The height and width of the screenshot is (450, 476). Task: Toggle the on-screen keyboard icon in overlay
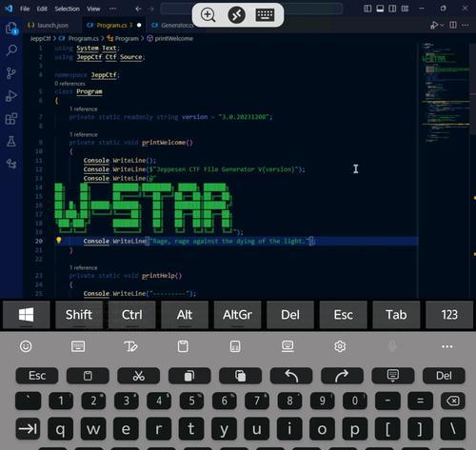coord(265,15)
